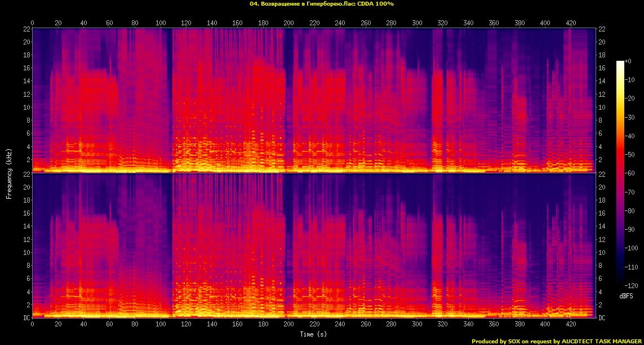
Task: Click the '-70' color scale label
Action: [629, 192]
